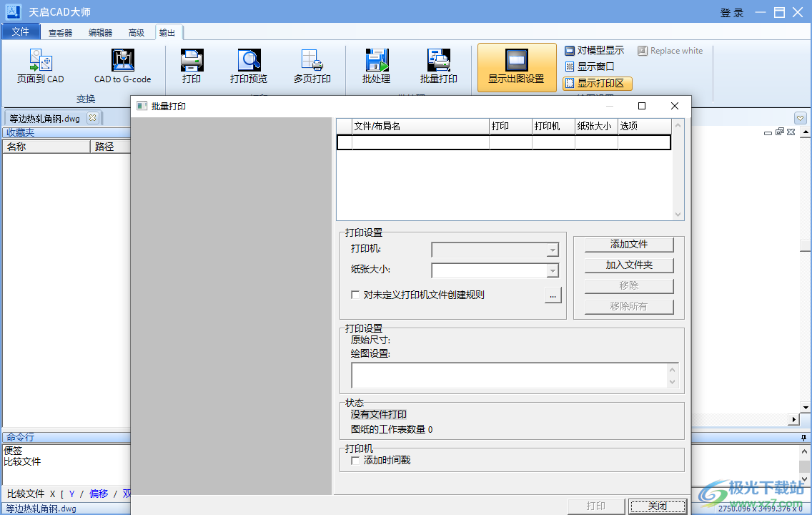
Task: Click the 文件/布局名 column header
Action: [x=420, y=126]
